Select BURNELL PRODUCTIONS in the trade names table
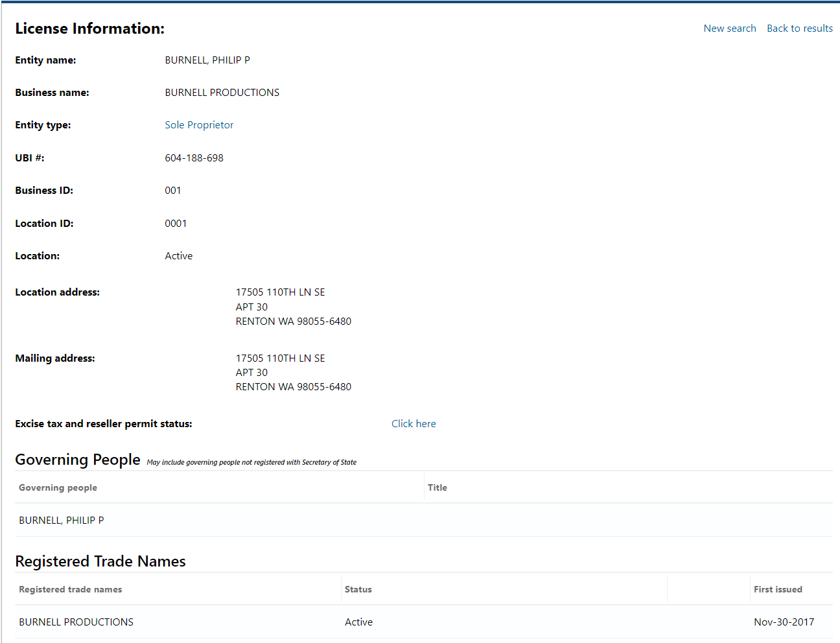Screen dimensions: 840x643 [x=76, y=622]
